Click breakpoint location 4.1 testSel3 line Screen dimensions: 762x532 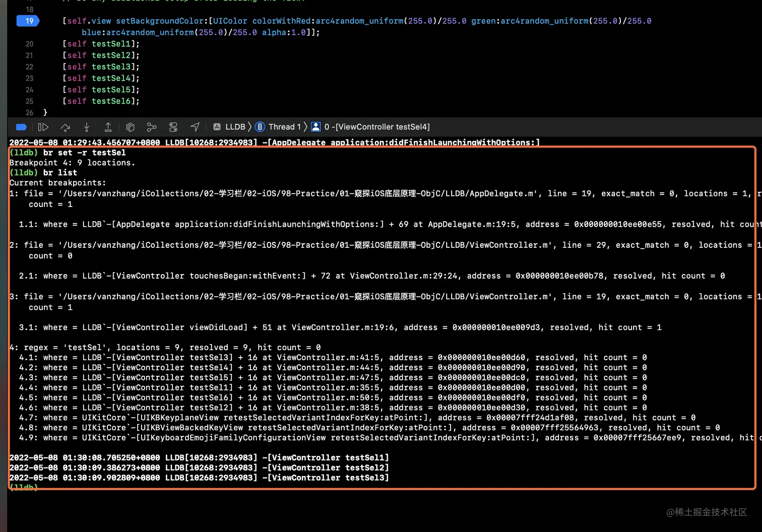[x=333, y=358]
